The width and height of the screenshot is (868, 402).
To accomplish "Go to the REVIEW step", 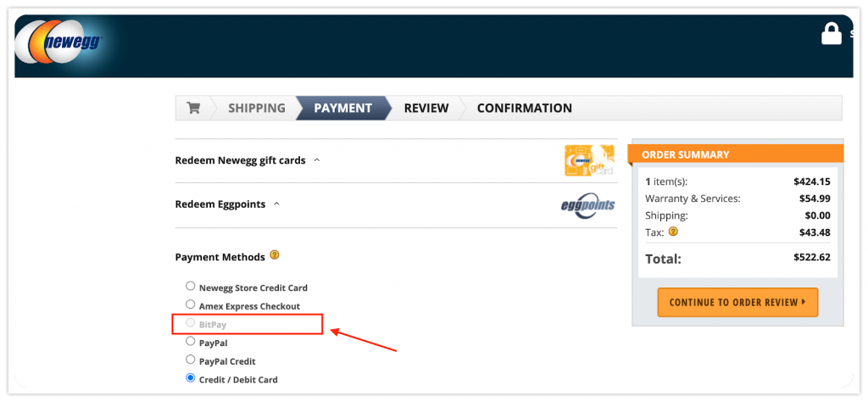I will (426, 108).
